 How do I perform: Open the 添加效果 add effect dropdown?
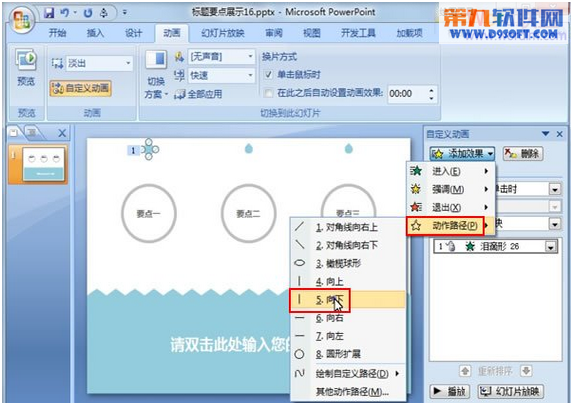coord(462,154)
